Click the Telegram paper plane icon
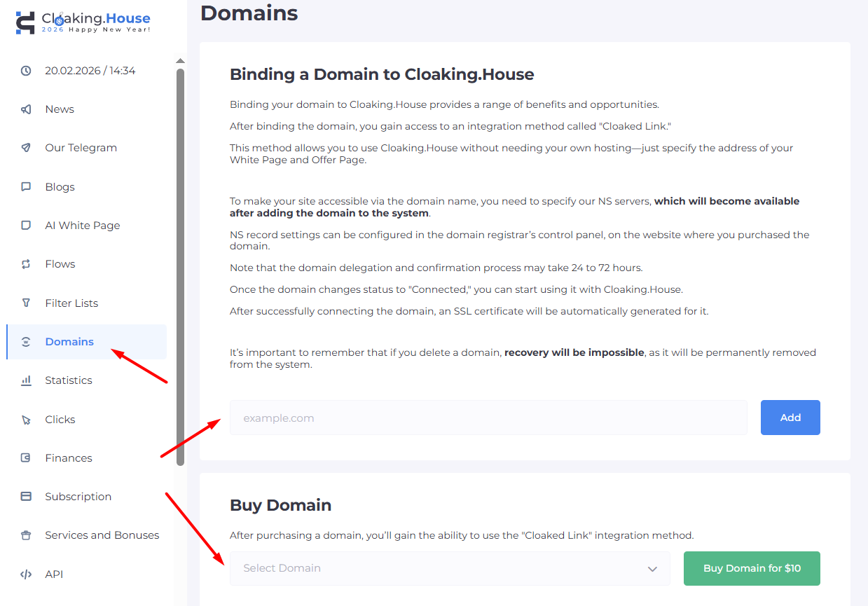 pos(26,148)
